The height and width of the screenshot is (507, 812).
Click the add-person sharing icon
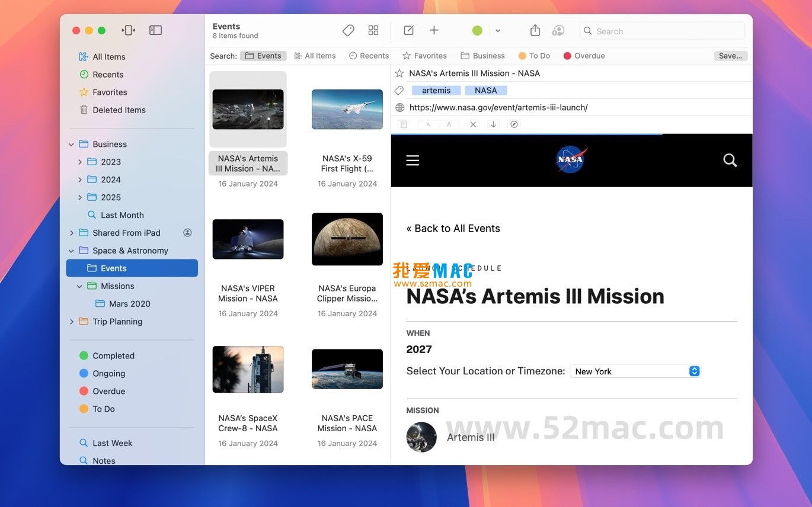click(x=558, y=30)
